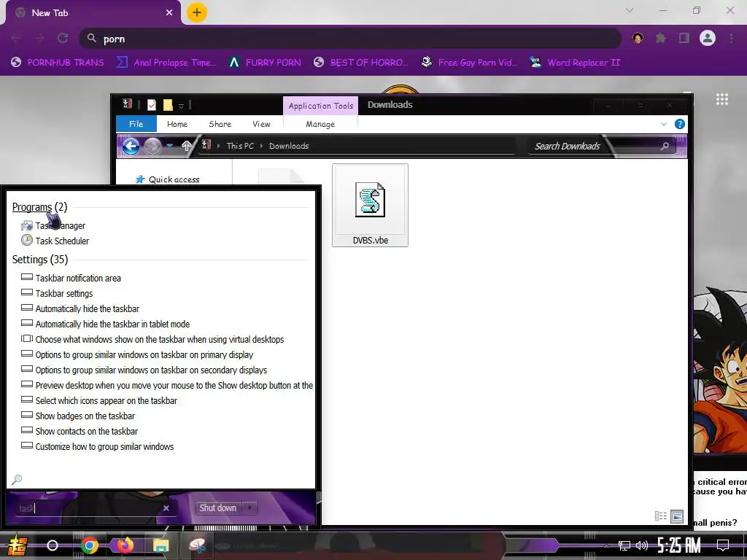Click the Settings (35) header

(x=40, y=259)
